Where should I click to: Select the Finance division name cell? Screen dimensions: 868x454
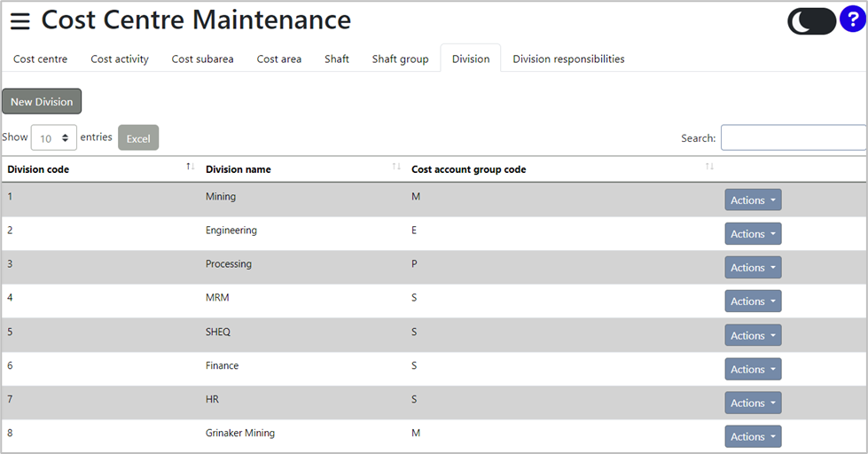[x=222, y=365]
